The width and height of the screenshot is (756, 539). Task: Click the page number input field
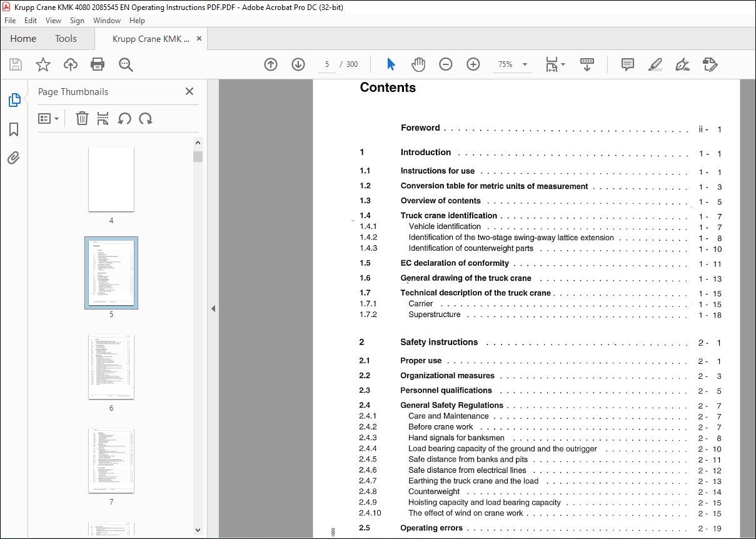point(327,64)
